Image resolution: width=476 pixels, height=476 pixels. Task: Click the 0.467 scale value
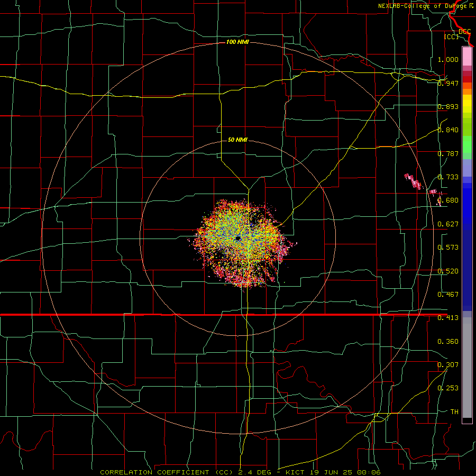448,295
